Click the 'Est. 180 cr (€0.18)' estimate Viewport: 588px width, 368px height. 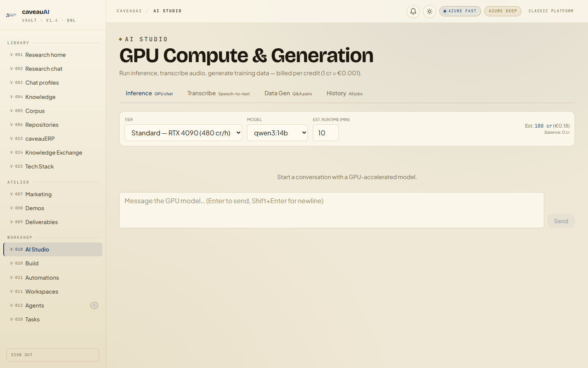(x=547, y=126)
